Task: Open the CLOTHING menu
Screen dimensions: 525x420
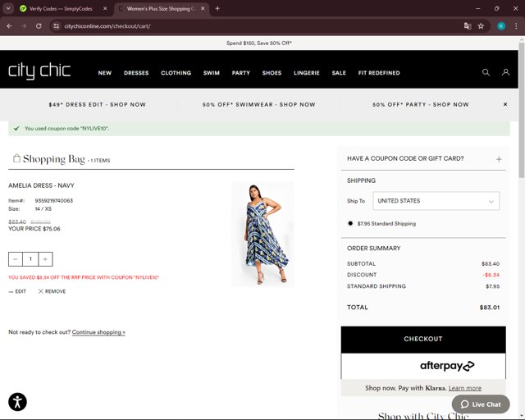Action: (x=176, y=73)
